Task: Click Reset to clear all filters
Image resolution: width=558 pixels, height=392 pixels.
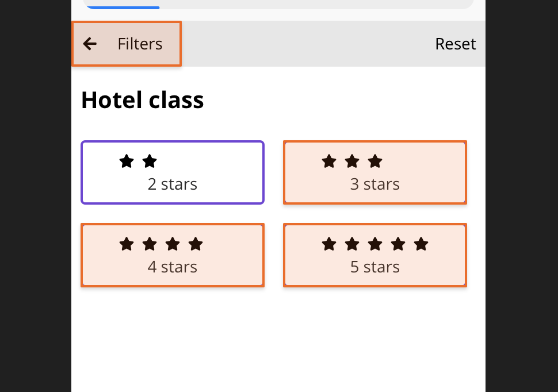Action: [455, 44]
